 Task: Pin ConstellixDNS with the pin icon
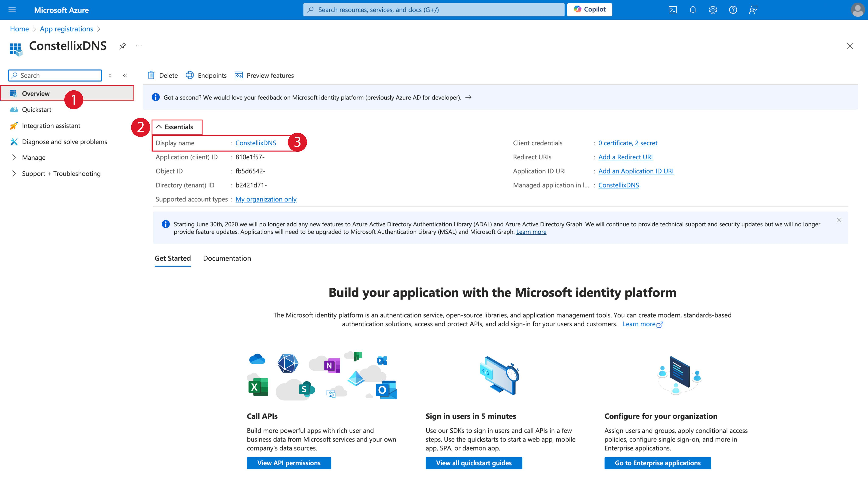(x=122, y=46)
